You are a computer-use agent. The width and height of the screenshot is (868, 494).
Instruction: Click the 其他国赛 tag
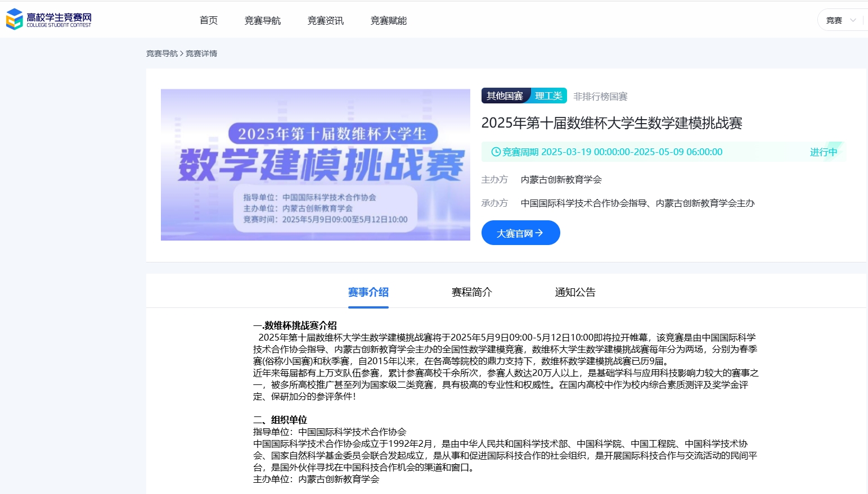point(505,96)
